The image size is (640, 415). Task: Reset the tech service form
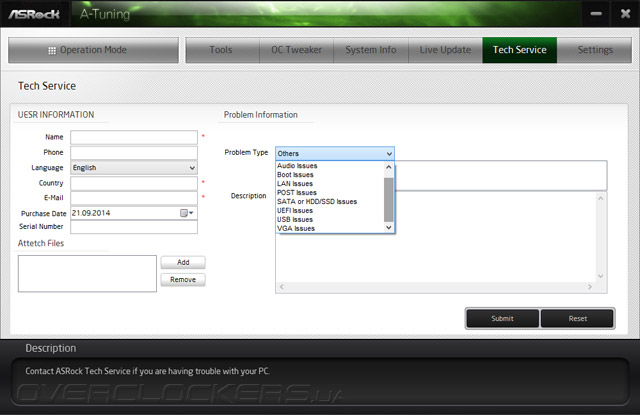pos(578,319)
